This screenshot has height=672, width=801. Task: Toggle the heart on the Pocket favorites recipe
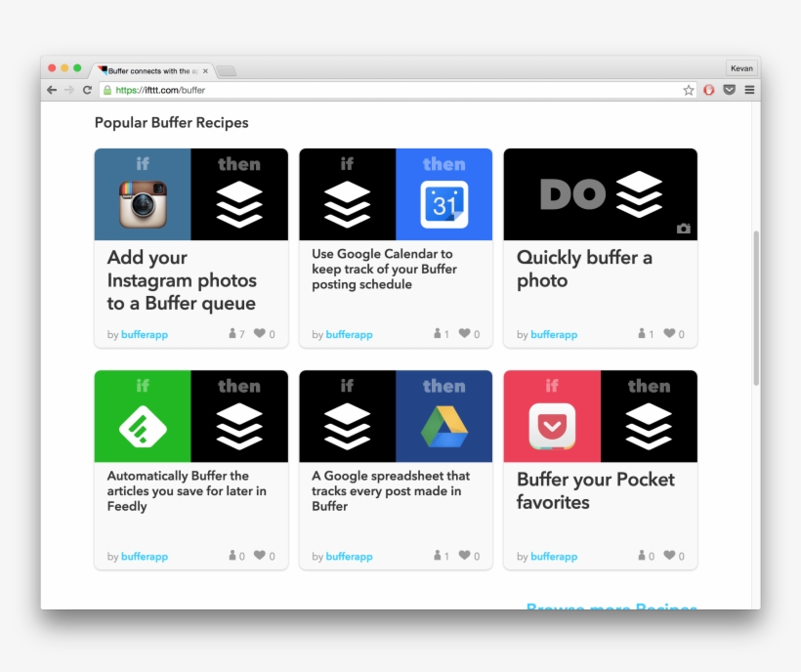668,556
